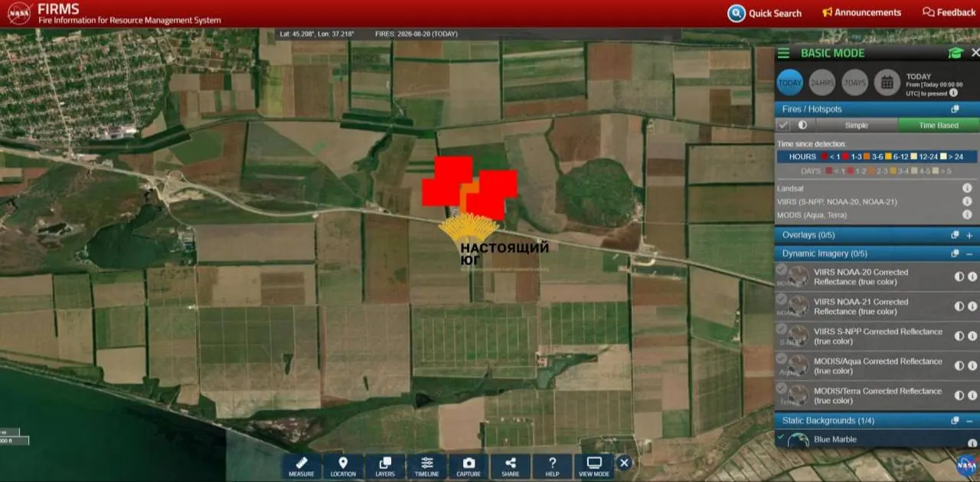This screenshot has width=980, height=482.
Task: Open the View Mode tool
Action: 594,467
